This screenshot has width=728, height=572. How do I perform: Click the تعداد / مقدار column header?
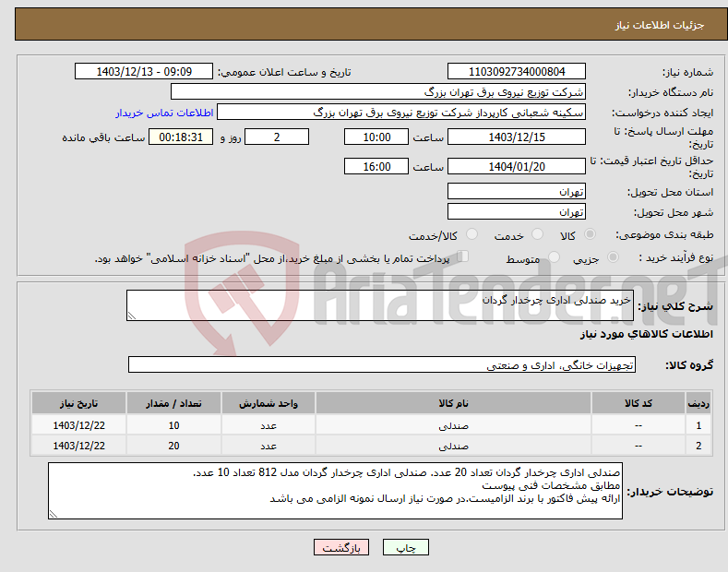tap(173, 403)
